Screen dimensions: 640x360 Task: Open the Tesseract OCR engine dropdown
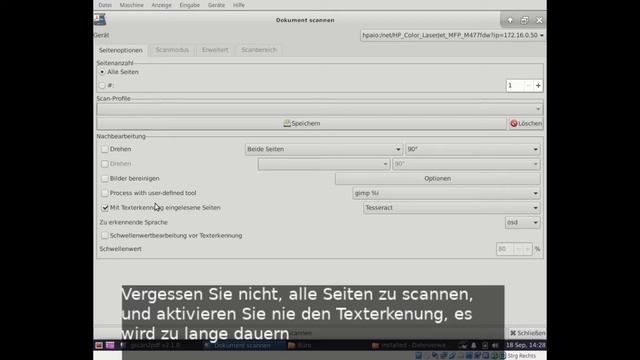[451, 208]
